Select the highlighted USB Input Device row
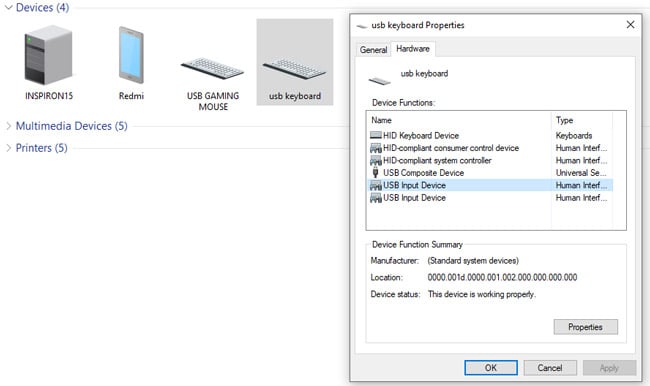The width and height of the screenshot is (650, 386). [490, 185]
